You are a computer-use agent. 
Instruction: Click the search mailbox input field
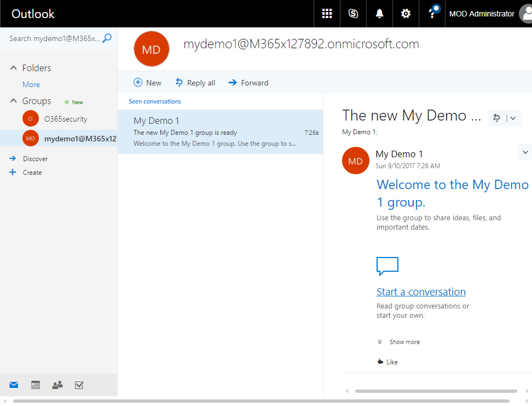coord(55,38)
